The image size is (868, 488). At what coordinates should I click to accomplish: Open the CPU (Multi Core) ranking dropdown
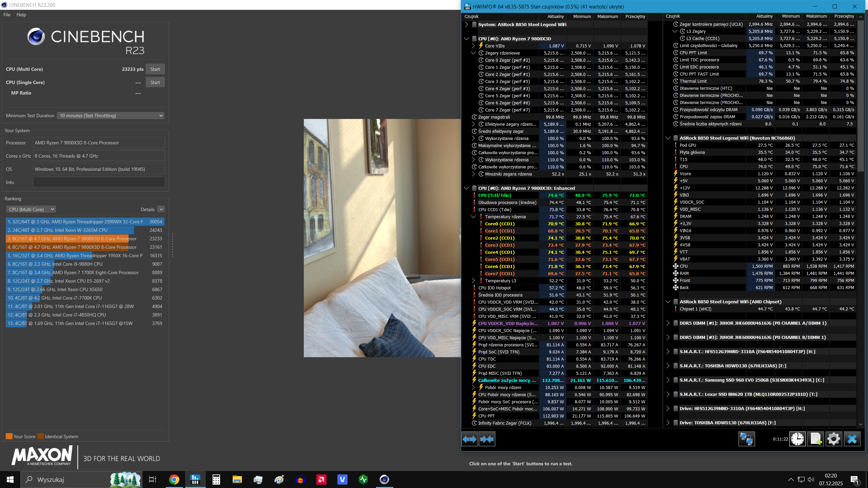(31, 209)
